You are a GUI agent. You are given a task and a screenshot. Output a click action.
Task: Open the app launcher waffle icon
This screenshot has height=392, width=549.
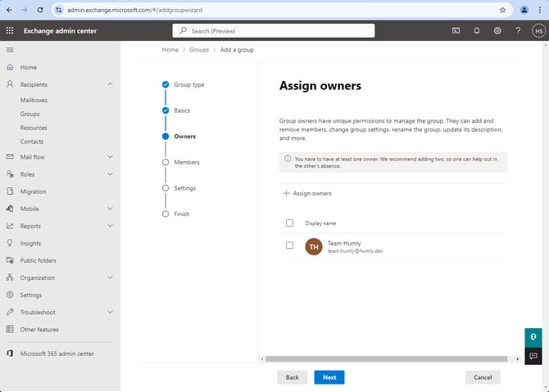(10, 31)
